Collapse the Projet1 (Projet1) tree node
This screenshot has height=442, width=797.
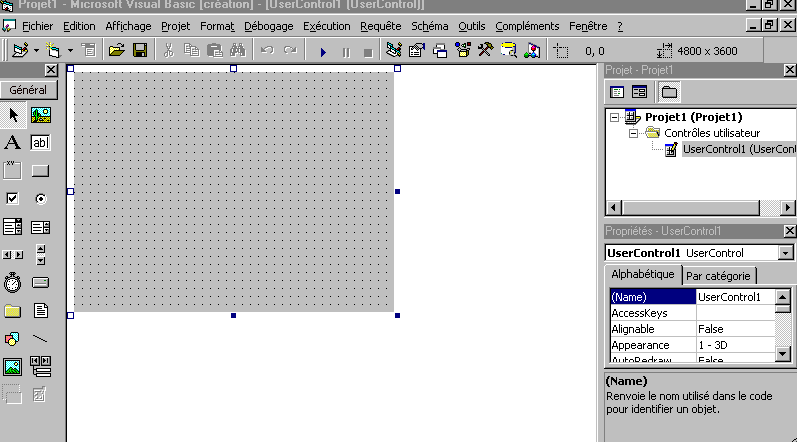[x=614, y=117]
